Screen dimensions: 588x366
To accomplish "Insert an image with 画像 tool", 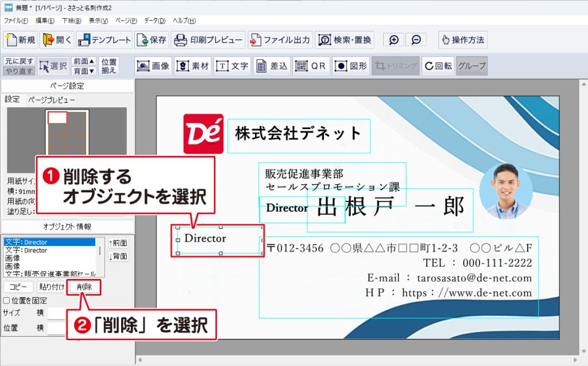I will [x=153, y=66].
